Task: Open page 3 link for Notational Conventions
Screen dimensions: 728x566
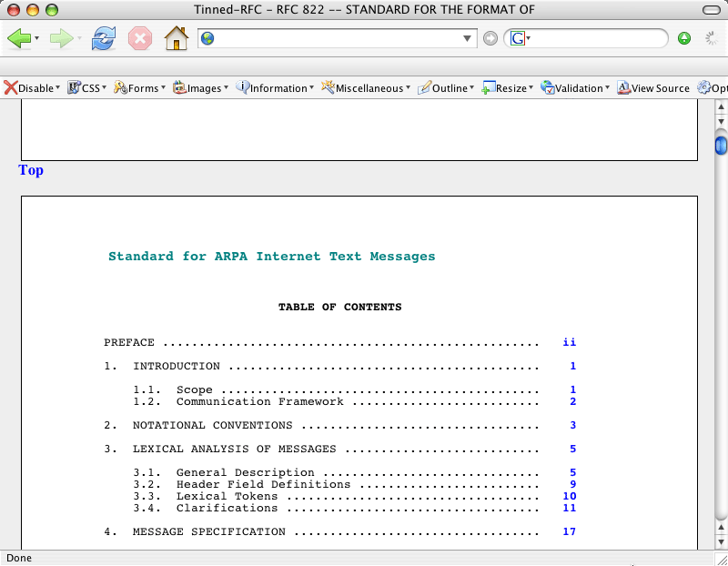Action: [573, 425]
